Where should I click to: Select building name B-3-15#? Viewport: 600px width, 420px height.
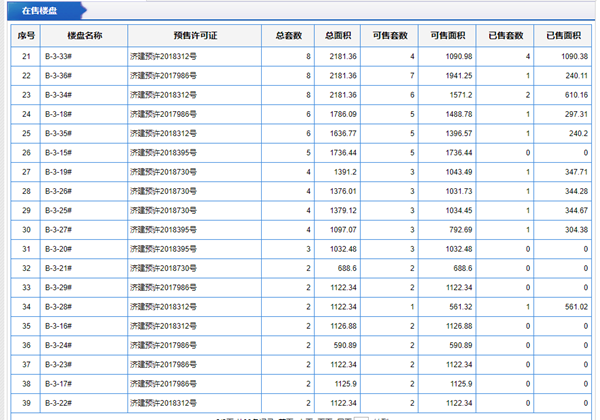[59, 153]
